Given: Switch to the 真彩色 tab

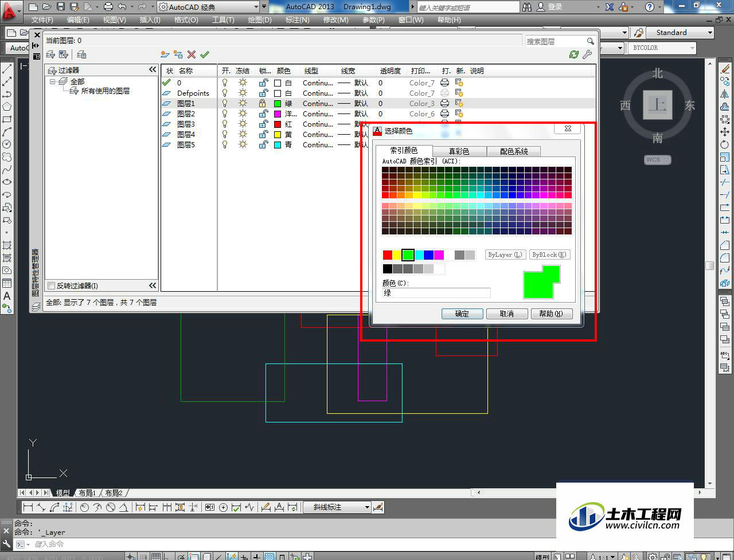Looking at the screenshot, I should 459,151.
